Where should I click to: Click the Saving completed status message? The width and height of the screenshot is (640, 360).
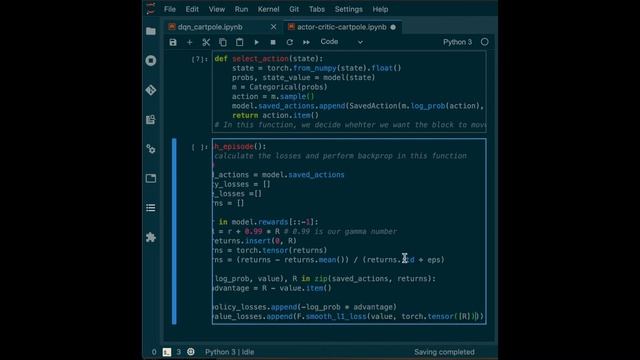(444, 352)
